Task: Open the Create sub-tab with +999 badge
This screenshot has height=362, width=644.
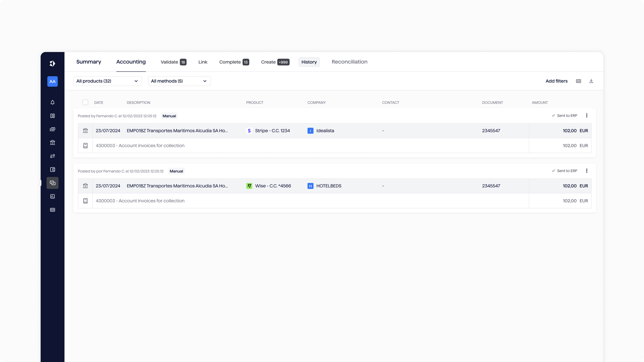Action: tap(275, 62)
